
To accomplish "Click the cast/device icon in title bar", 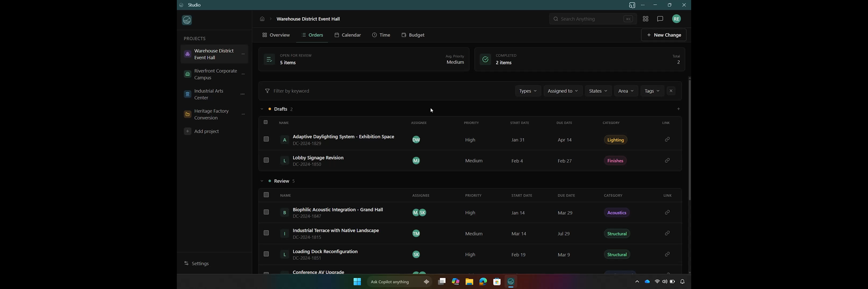I will click(632, 5).
